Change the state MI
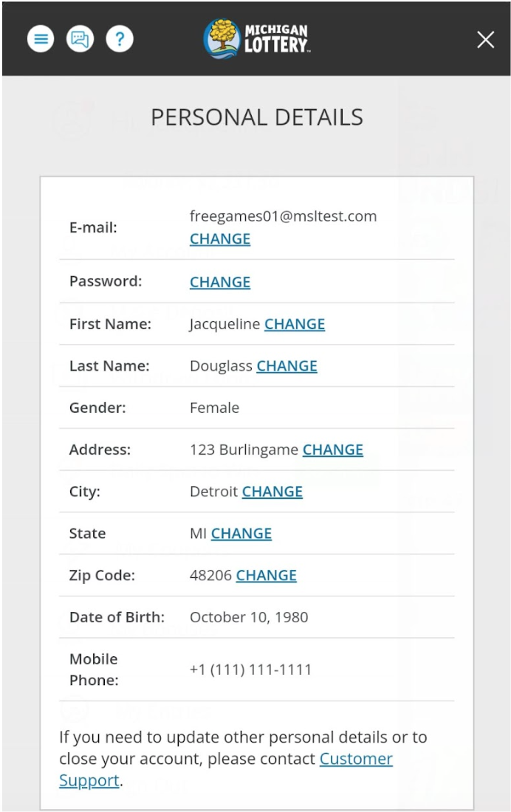The width and height of the screenshot is (511, 812). pyautogui.click(x=241, y=533)
